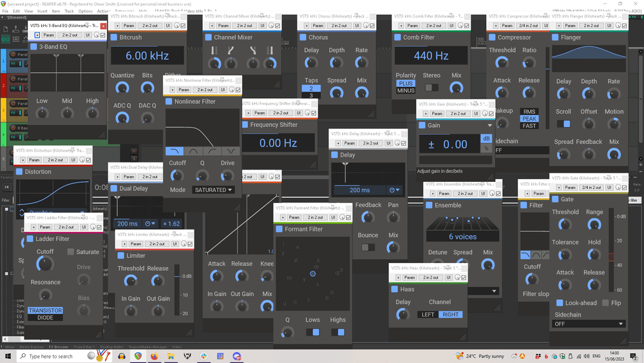Toggle Ladder Filter plugin power square
Image resolution: width=644 pixels, height=363 pixels.
(30, 239)
